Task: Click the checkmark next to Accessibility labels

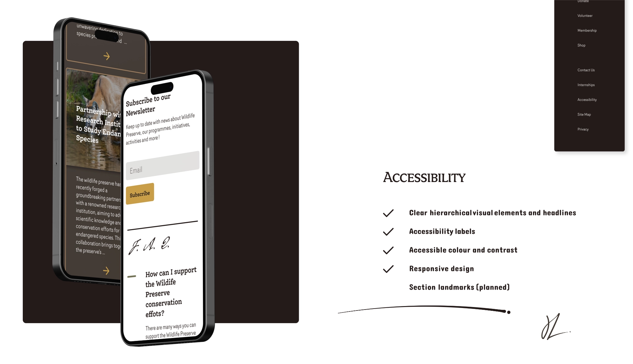Action: [388, 231]
